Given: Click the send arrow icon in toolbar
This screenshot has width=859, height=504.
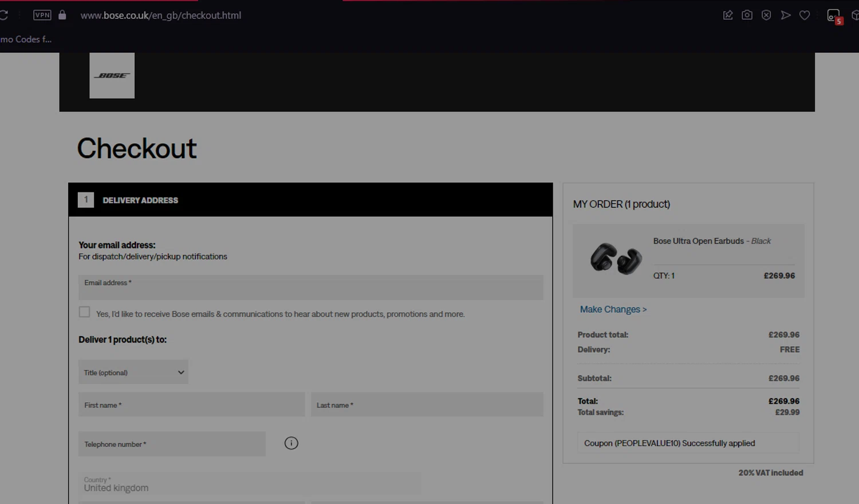Looking at the screenshot, I should pos(786,15).
